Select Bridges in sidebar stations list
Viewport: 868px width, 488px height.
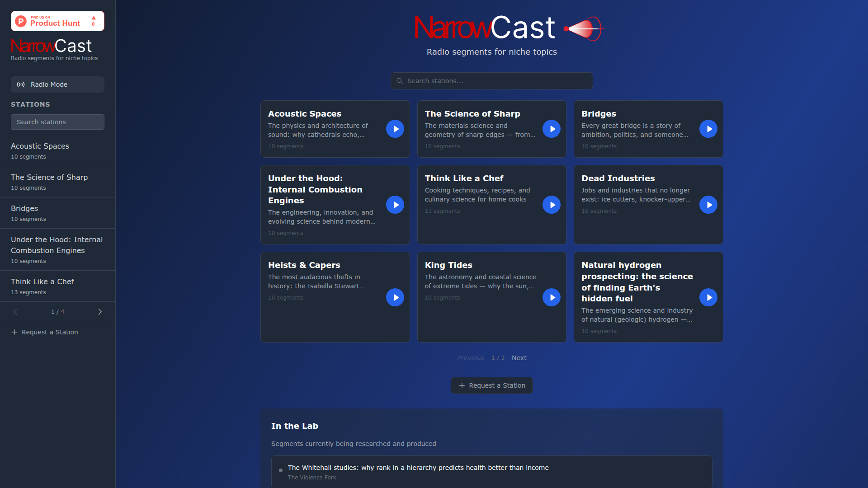(x=57, y=213)
